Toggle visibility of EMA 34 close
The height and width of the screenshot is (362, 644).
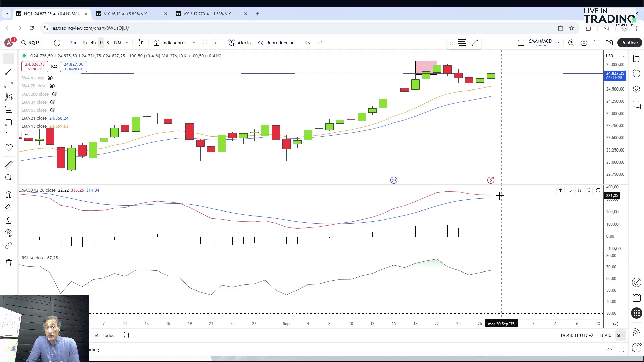tap(53, 102)
